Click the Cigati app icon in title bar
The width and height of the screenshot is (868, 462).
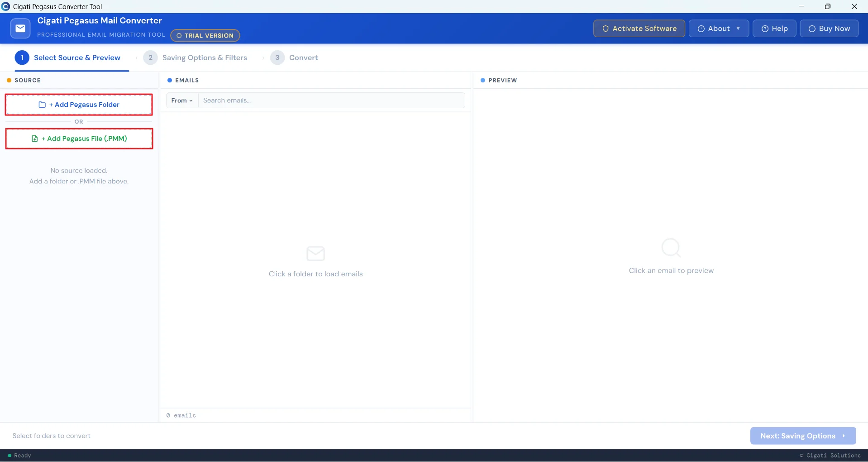[6, 6]
